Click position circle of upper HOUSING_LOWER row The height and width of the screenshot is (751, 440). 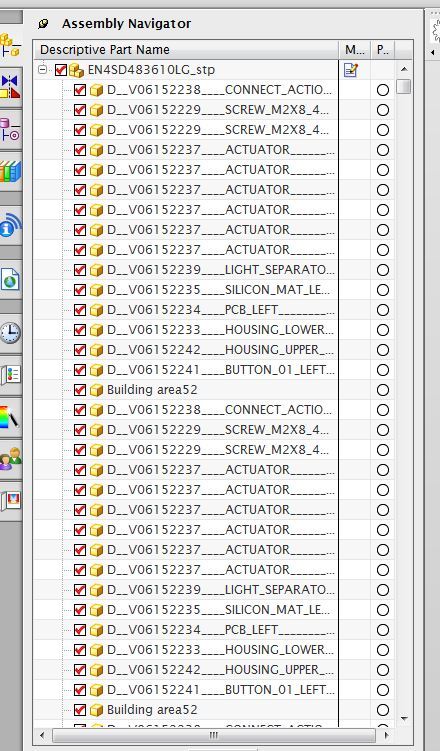(383, 330)
